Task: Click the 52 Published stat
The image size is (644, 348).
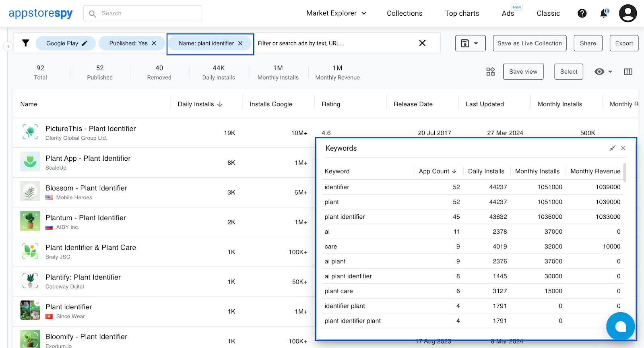Action: 100,72
